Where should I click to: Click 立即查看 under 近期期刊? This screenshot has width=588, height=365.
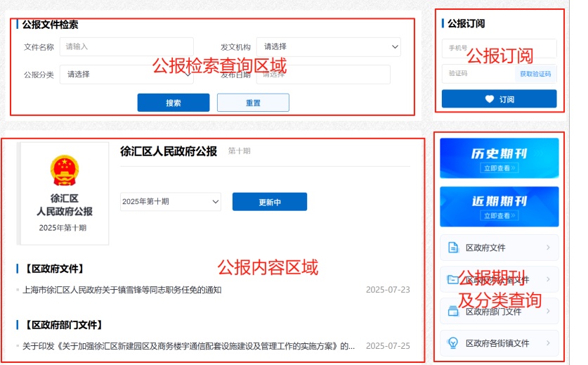coord(499,215)
